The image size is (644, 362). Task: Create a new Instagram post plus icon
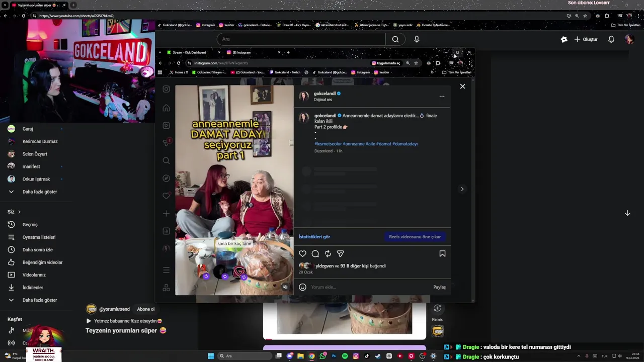point(166,214)
